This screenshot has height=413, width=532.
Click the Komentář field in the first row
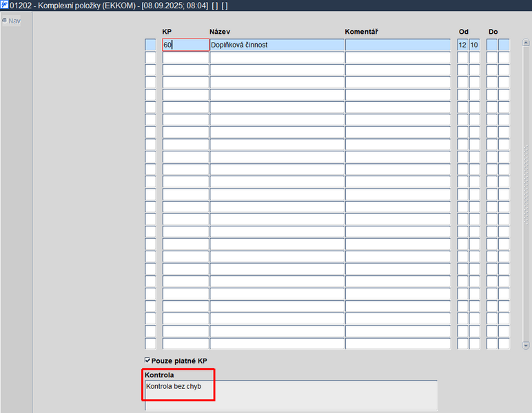pos(398,45)
